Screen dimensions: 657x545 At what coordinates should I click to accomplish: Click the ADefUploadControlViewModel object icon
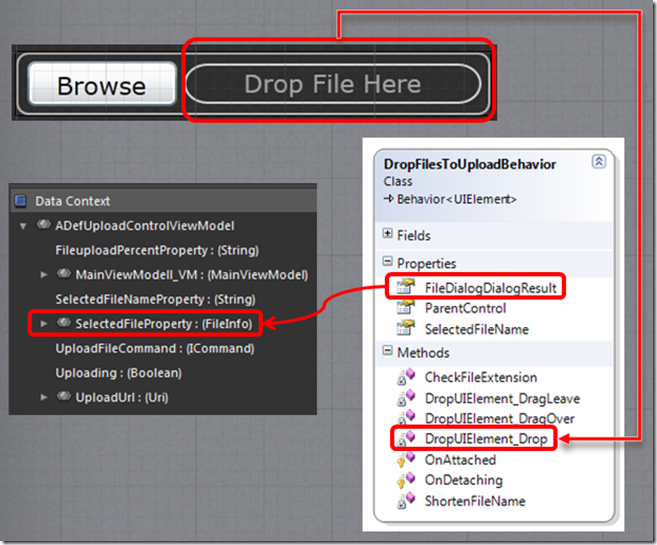click(44, 225)
